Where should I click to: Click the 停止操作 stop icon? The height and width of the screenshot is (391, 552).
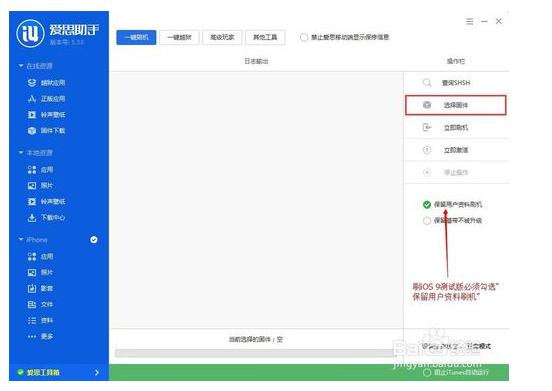pos(427,172)
